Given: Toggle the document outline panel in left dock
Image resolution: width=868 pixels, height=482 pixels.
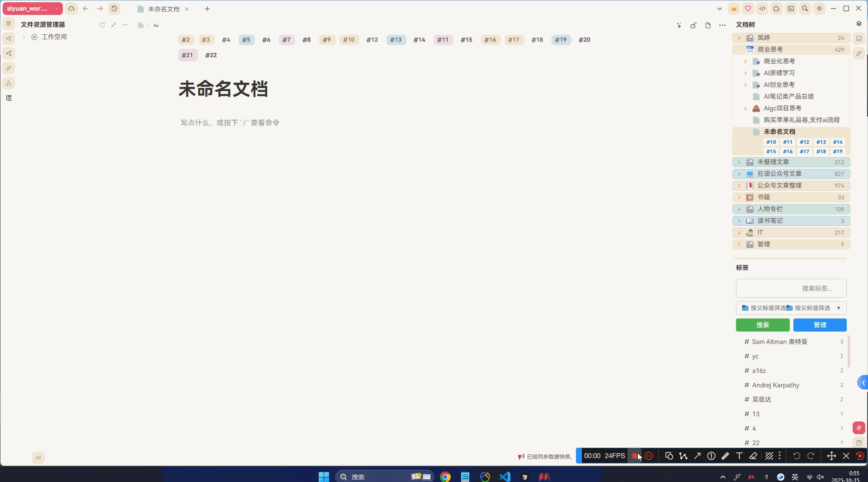Looking at the screenshot, I should point(9,98).
